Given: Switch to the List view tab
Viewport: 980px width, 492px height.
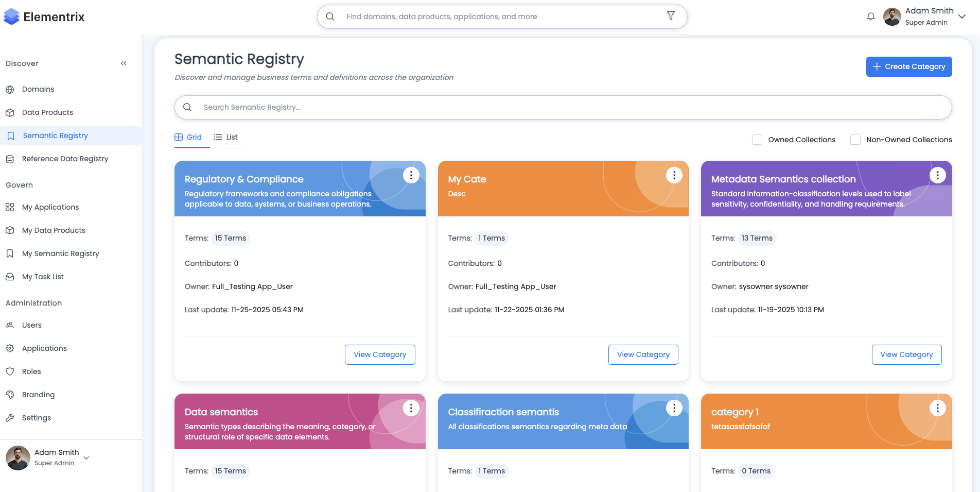Looking at the screenshot, I should 226,137.
